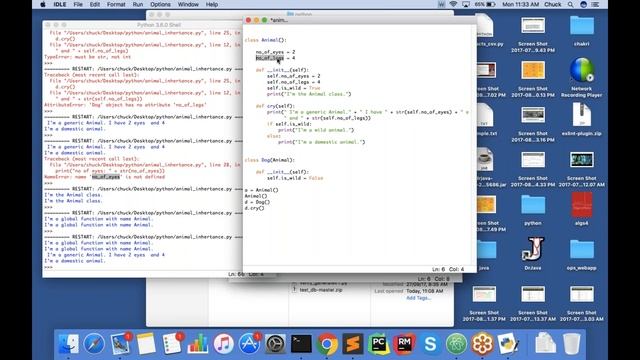640x360 pixels.
Task: Open the Chuck user menu
Action: coord(553,4)
